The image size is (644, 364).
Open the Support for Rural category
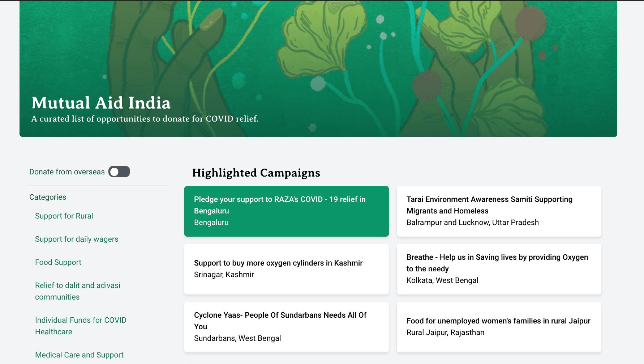64,216
